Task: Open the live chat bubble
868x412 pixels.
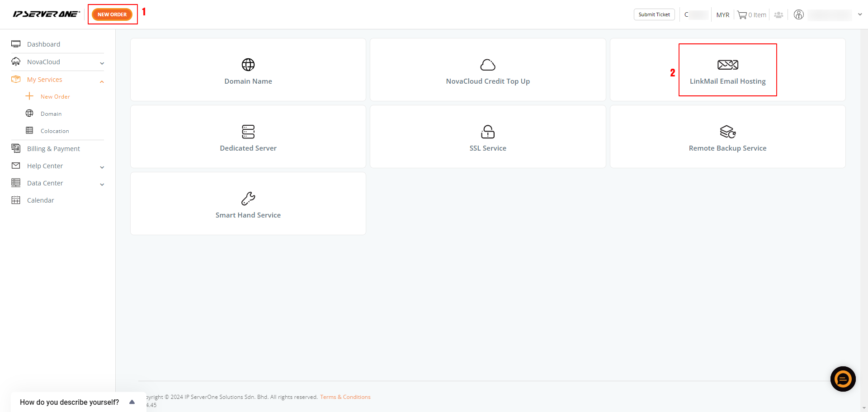Action: (x=843, y=379)
